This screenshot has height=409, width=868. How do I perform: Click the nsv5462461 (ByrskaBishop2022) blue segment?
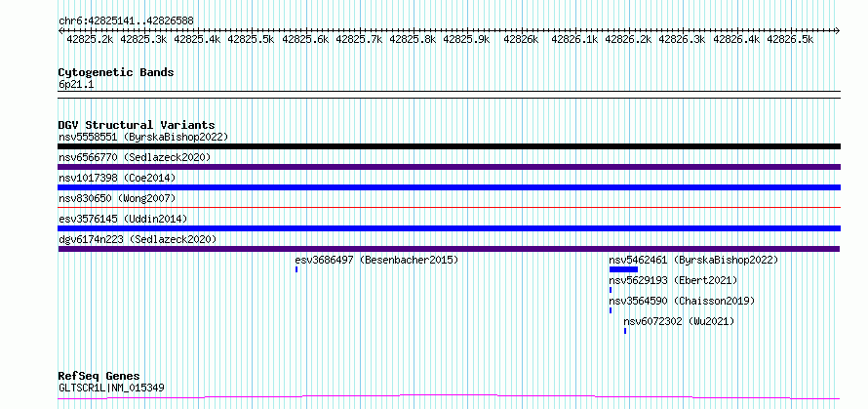pos(624,269)
